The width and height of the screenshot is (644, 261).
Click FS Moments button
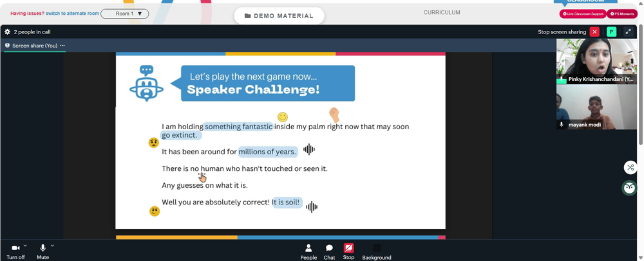click(622, 14)
